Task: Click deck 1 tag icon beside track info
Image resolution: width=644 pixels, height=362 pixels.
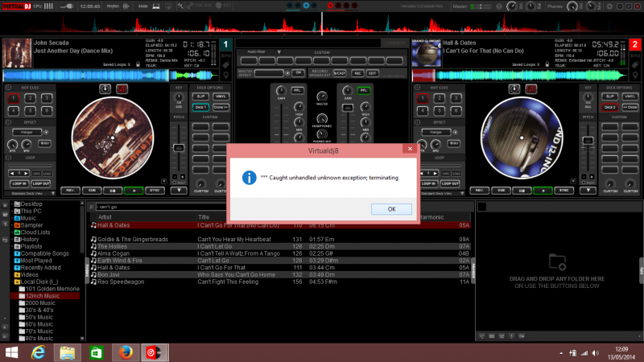Action: point(226,65)
